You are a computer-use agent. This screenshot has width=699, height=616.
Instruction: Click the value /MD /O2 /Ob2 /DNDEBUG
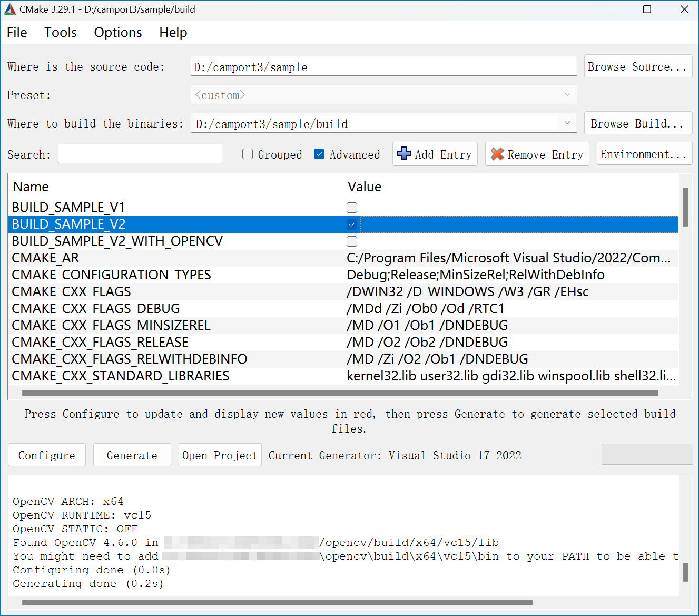pyautogui.click(x=427, y=343)
